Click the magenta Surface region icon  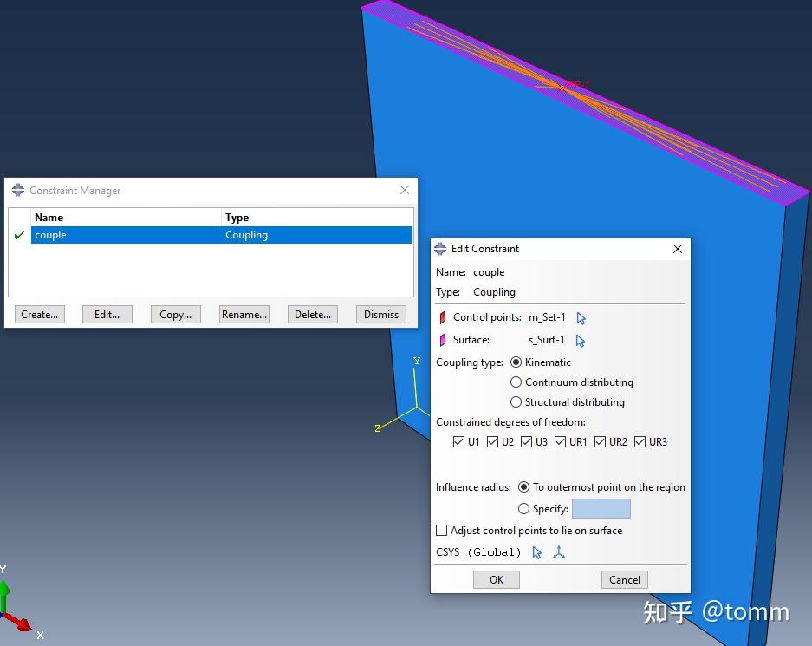pos(443,340)
